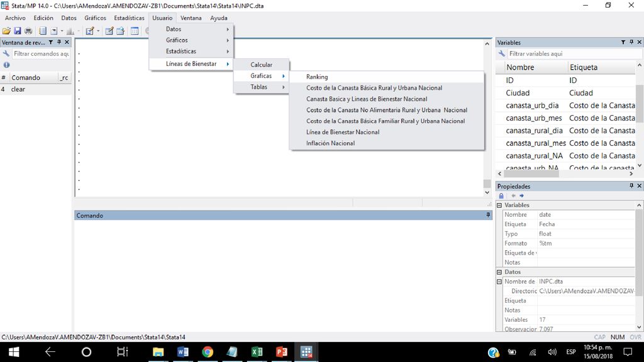Click the Filtrar comandos aquí field
Image resolution: width=644 pixels, height=362 pixels.
(42, 54)
